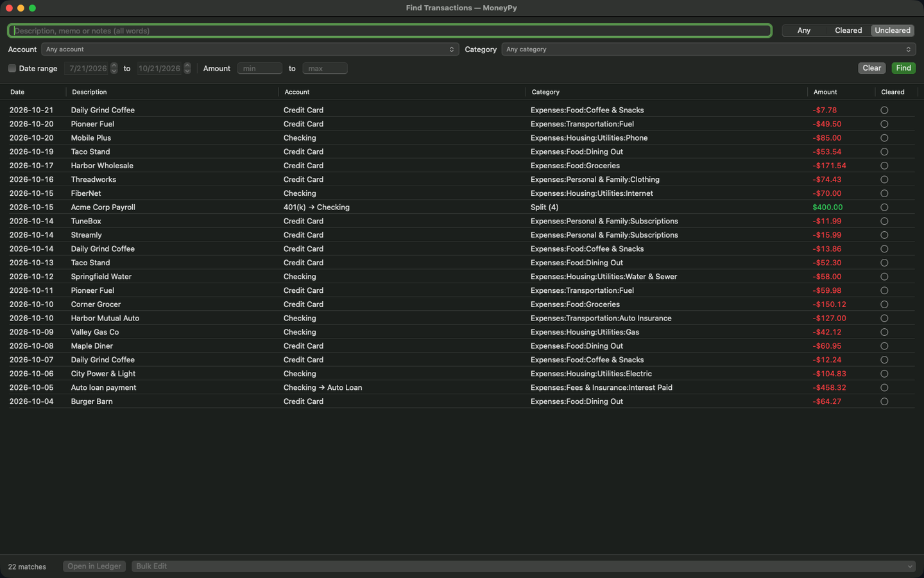Click the 22 matches status text

pos(27,566)
